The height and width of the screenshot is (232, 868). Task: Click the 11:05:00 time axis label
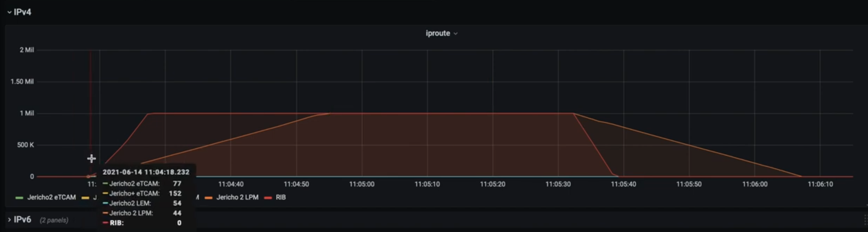coord(362,184)
